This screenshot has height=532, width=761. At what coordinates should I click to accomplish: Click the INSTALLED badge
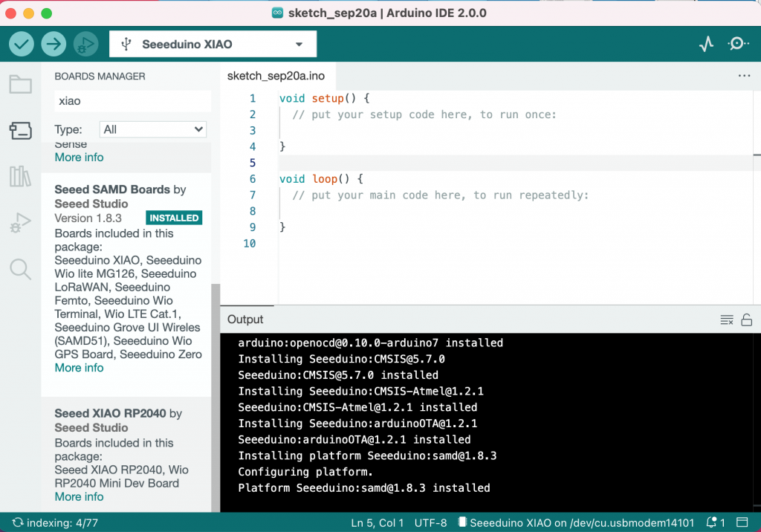coord(174,218)
